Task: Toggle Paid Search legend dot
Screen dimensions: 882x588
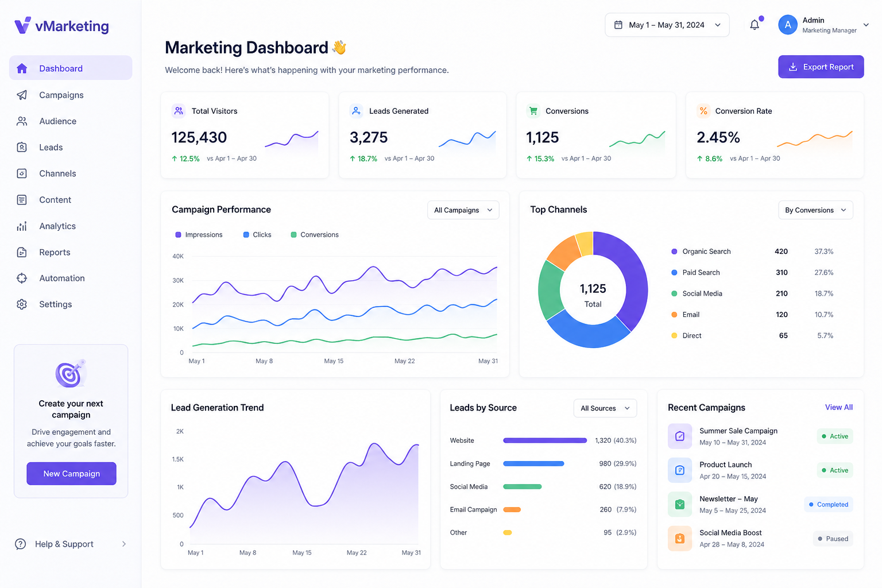Action: click(x=674, y=273)
